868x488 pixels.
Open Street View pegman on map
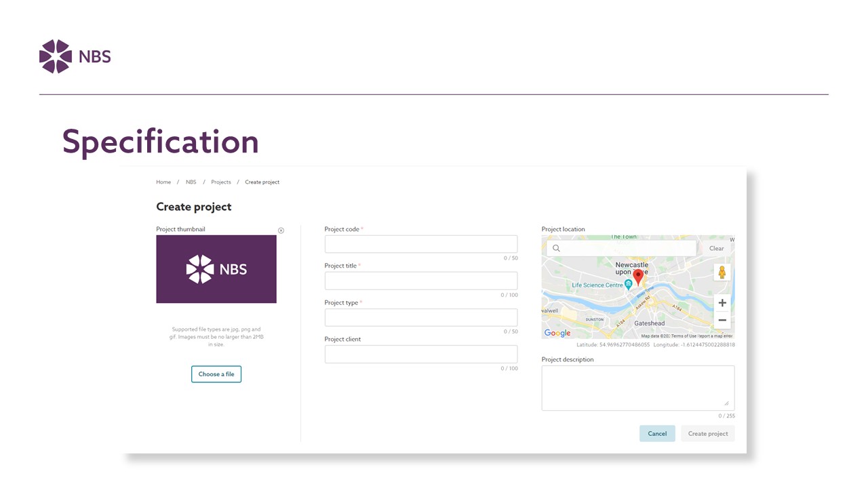(x=722, y=272)
